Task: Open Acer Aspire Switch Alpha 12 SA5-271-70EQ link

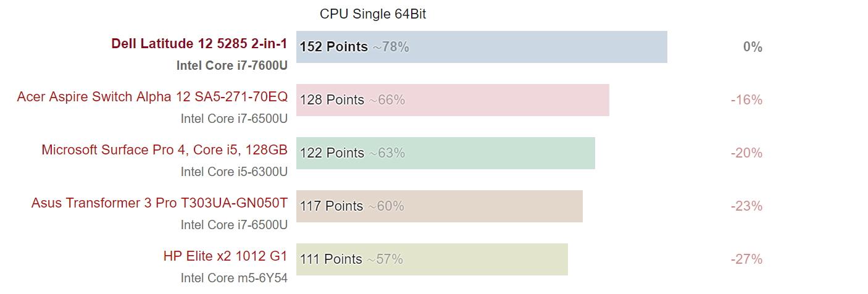Action: [152, 96]
